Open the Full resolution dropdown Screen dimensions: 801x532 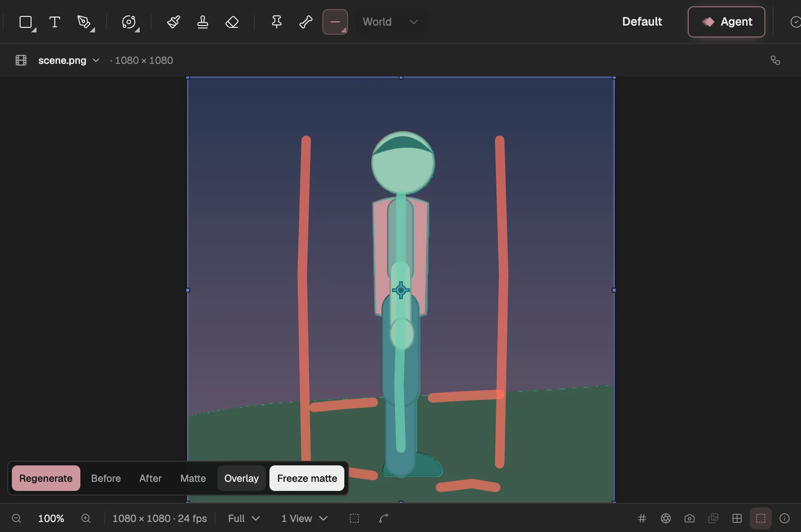point(244,518)
